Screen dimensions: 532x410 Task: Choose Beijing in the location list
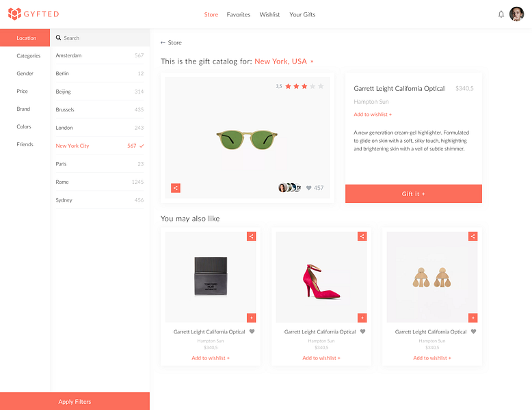click(100, 92)
